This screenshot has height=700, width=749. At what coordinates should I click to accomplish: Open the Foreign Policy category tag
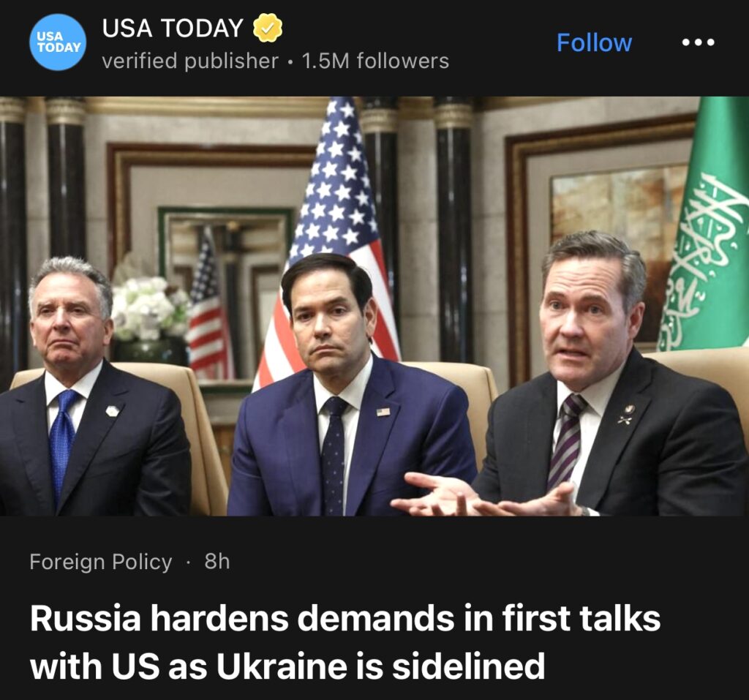click(x=101, y=562)
